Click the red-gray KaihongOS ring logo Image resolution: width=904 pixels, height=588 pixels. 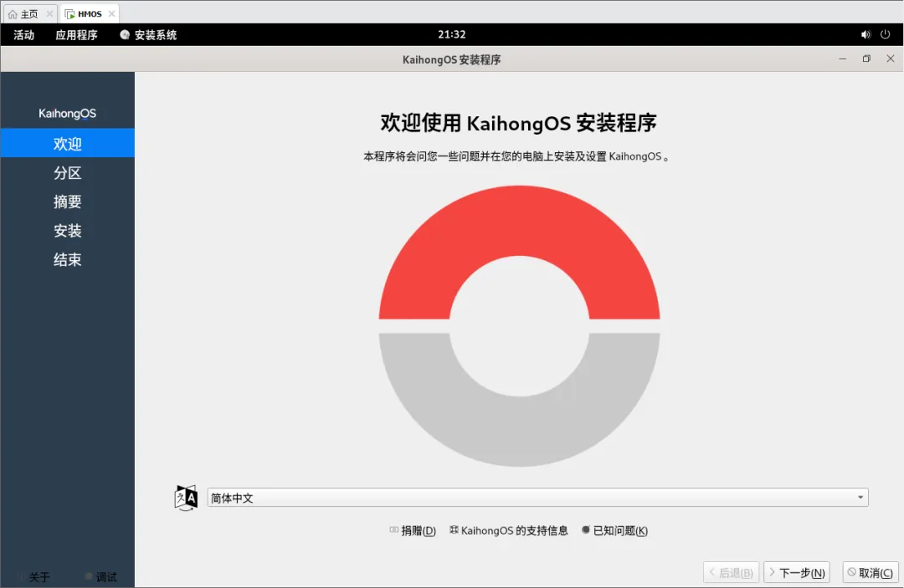click(519, 326)
